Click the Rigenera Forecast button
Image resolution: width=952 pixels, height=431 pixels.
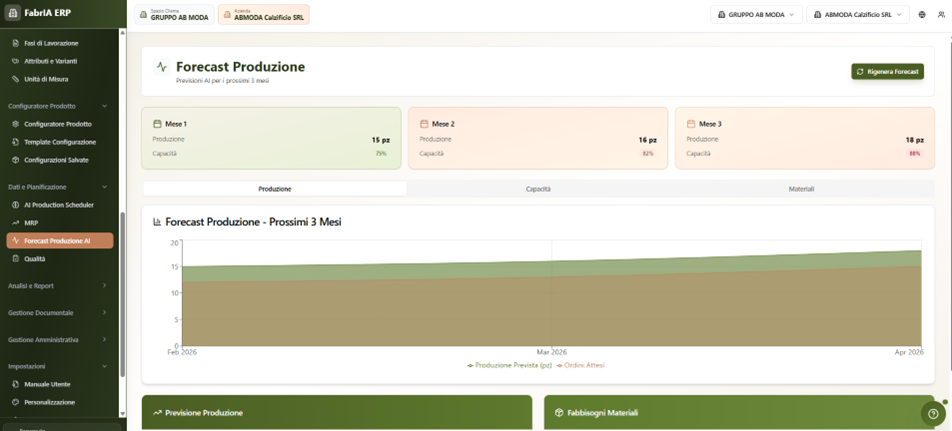(x=887, y=72)
